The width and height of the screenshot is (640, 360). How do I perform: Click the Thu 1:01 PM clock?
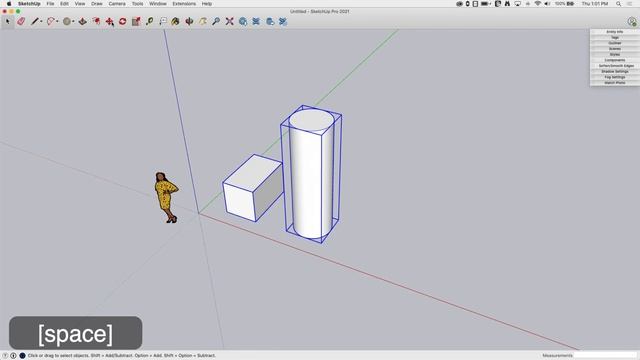(595, 4)
